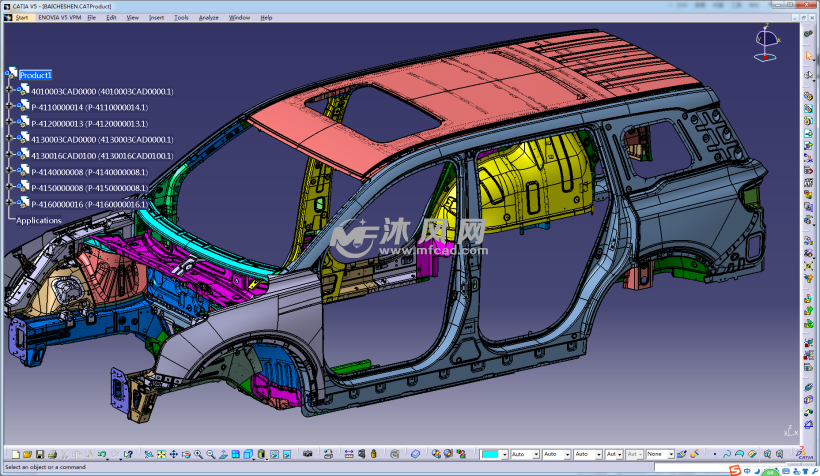This screenshot has height=476, width=820.
Task: Expand the P-4150000008 tree node
Action: [9, 187]
